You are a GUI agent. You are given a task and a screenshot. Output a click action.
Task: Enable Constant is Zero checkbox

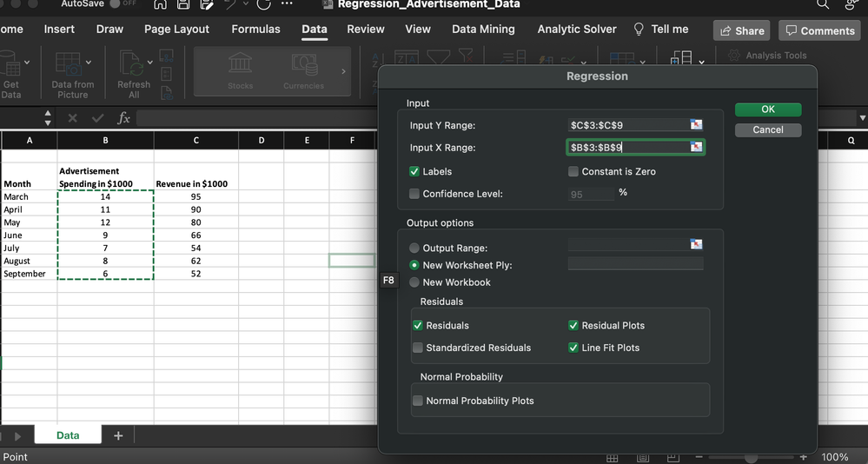tap(573, 172)
